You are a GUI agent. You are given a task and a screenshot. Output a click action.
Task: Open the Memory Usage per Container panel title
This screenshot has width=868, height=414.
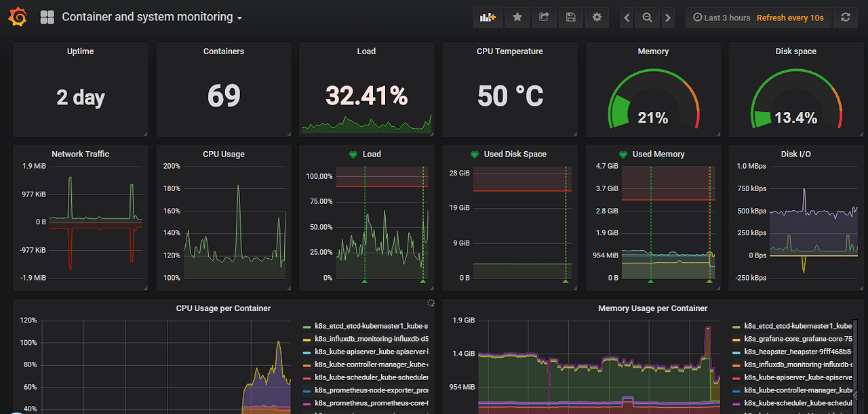pyautogui.click(x=653, y=308)
